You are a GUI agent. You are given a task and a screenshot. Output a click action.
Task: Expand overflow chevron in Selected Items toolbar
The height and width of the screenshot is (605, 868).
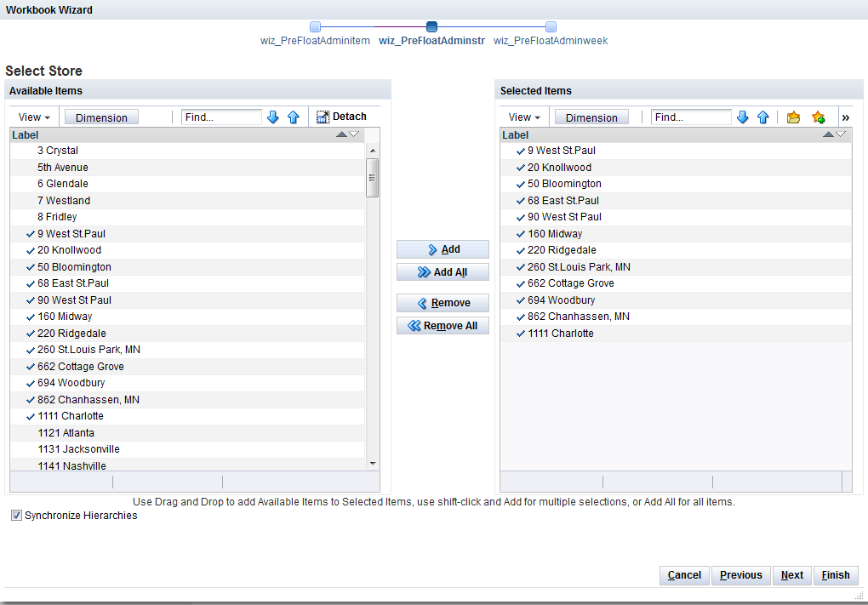coord(845,117)
